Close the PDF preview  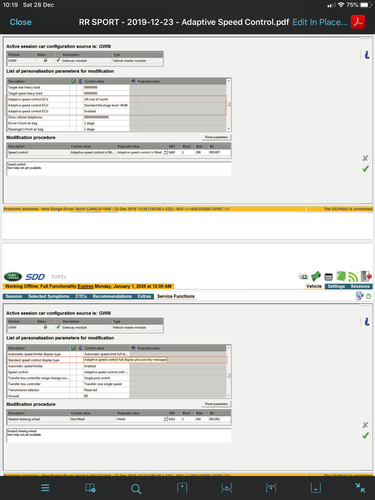pos(21,22)
